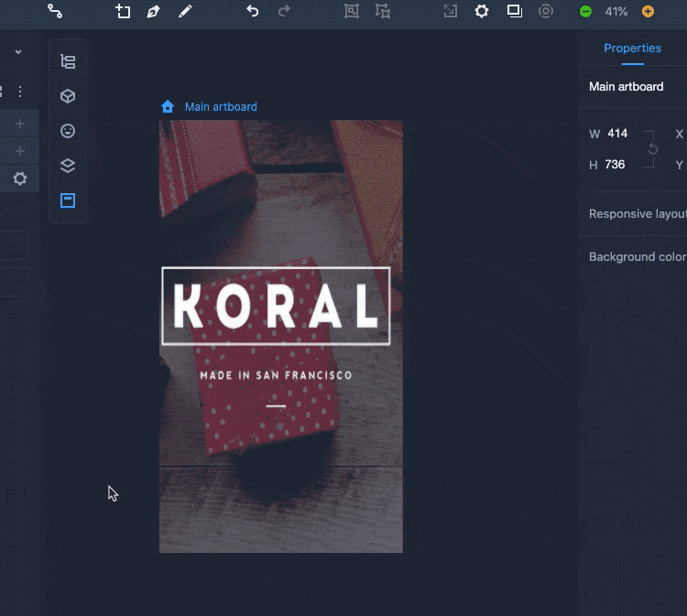Zoom out with green minus button

pos(585,12)
